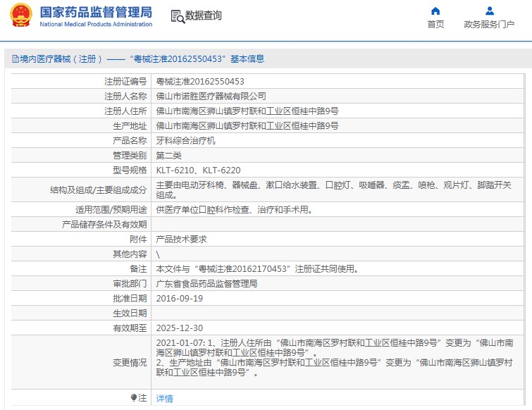Click the 国家药品监督管理局 title
The image size is (532, 410).
[x=96, y=12]
